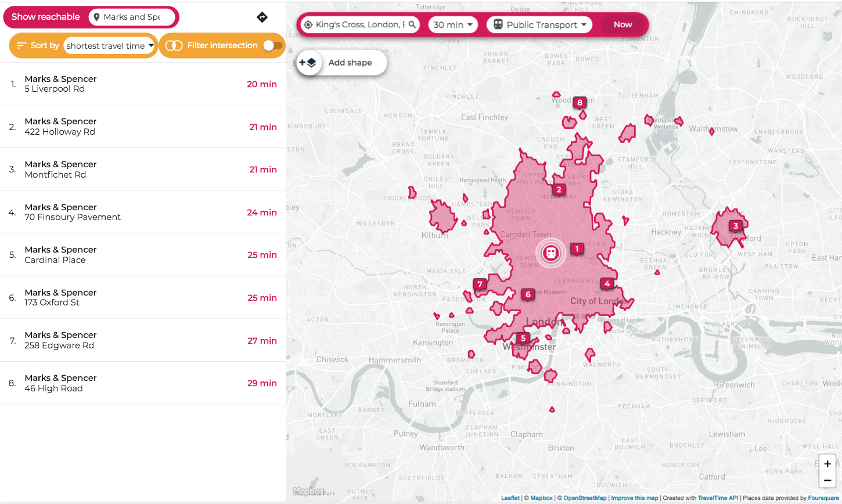Viewport: 842px width, 504px height.
Task: Select the 422 Holloway Rd result
Action: click(x=143, y=127)
